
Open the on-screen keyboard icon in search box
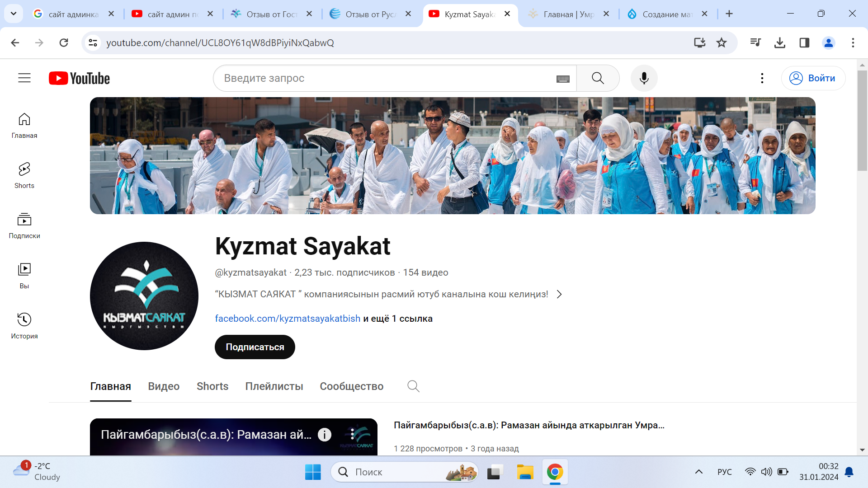[x=563, y=79]
